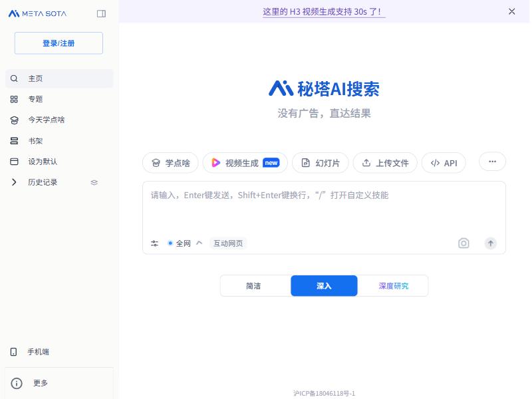Show more tools via ellipsis button

point(492,162)
